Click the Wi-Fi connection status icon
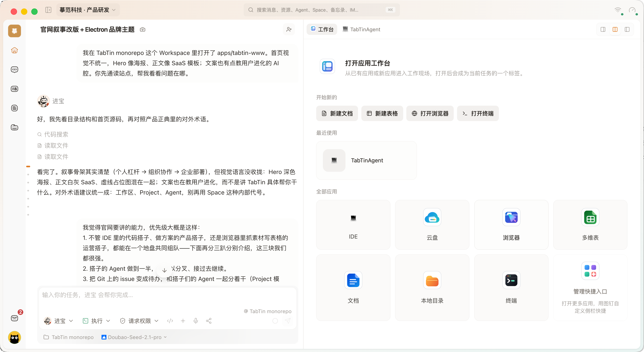The height and width of the screenshot is (352, 644). (x=618, y=10)
